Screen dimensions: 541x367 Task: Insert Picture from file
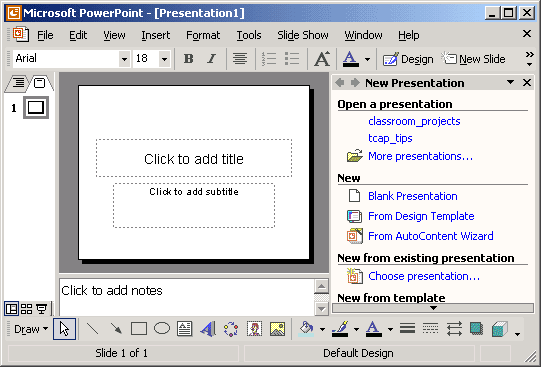pyautogui.click(x=278, y=329)
